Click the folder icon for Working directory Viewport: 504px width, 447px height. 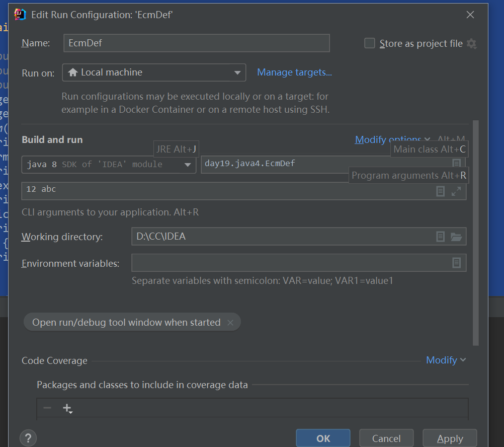pyautogui.click(x=456, y=237)
